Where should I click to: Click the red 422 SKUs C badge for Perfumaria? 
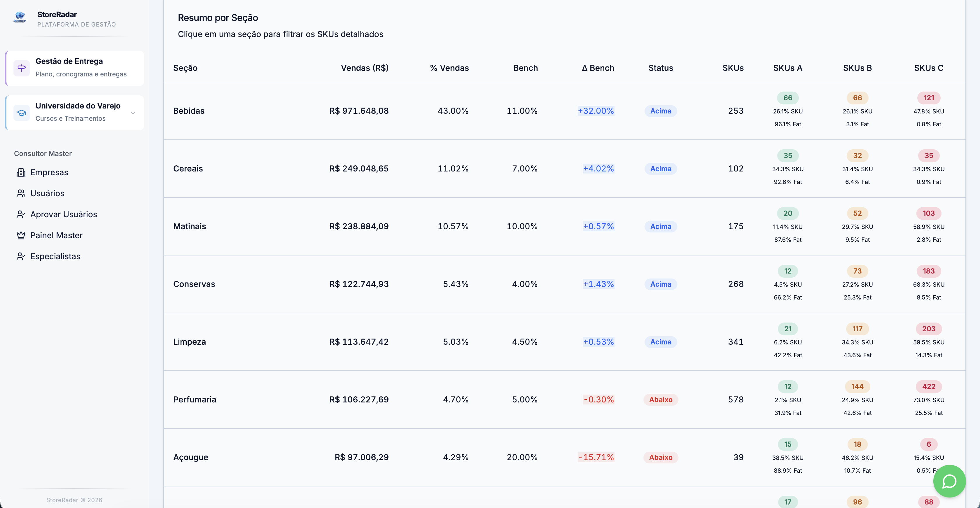pyautogui.click(x=929, y=387)
